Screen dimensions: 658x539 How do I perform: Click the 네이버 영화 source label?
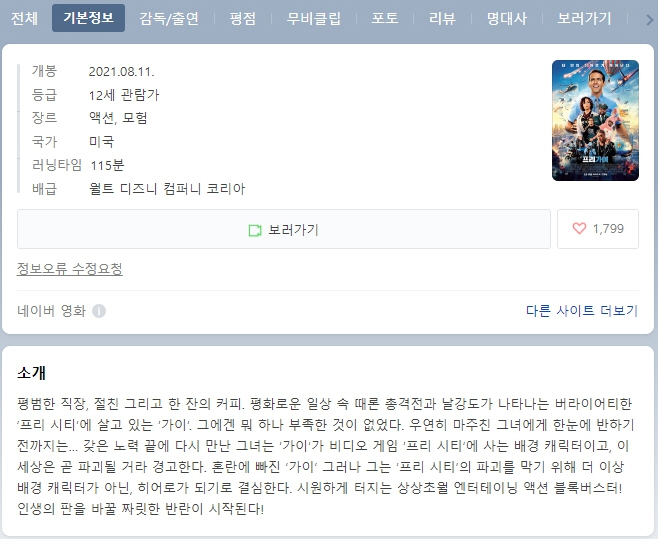tap(52, 311)
